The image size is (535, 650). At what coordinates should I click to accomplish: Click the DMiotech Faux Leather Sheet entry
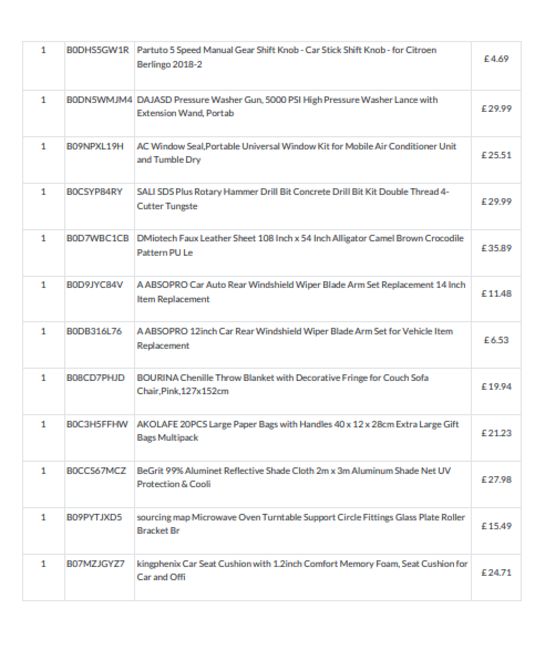tap(300, 245)
